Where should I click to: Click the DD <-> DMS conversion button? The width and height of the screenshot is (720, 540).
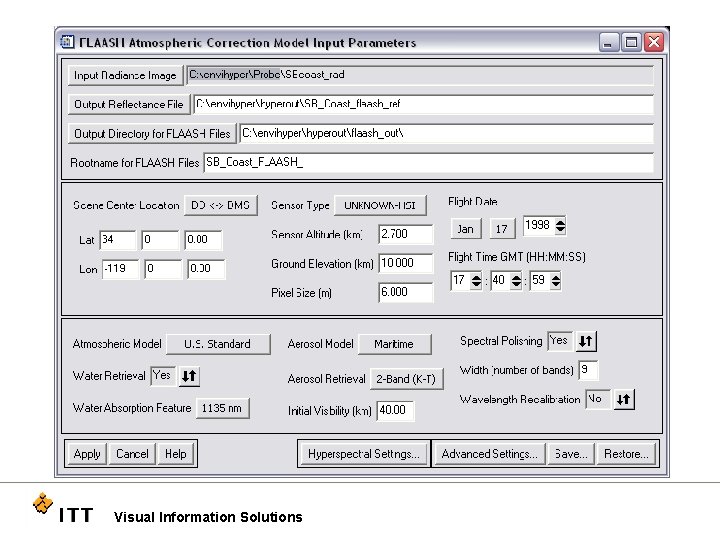pyautogui.click(x=220, y=205)
